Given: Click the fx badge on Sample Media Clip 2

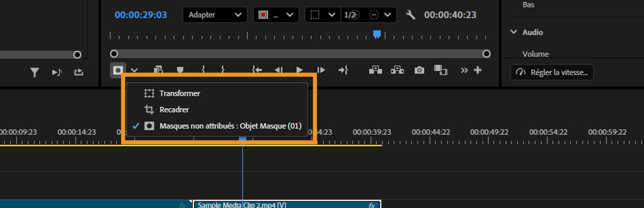Looking at the screenshot, I should 371,205.
